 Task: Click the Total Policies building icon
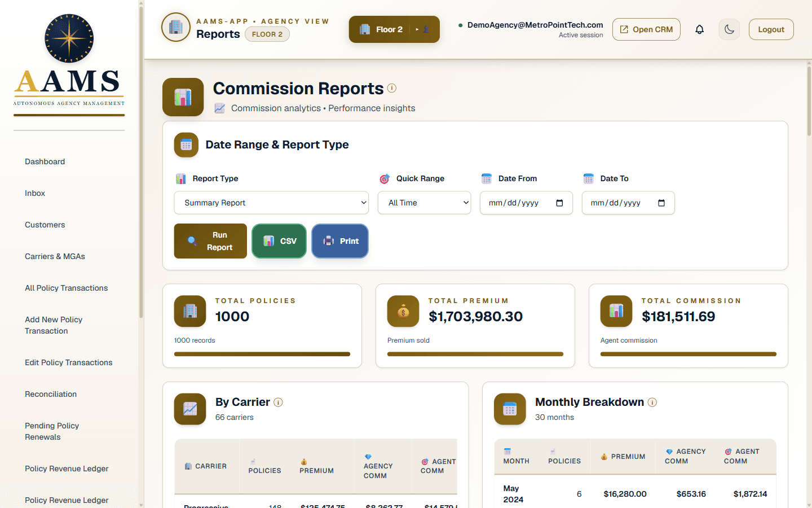(x=190, y=311)
